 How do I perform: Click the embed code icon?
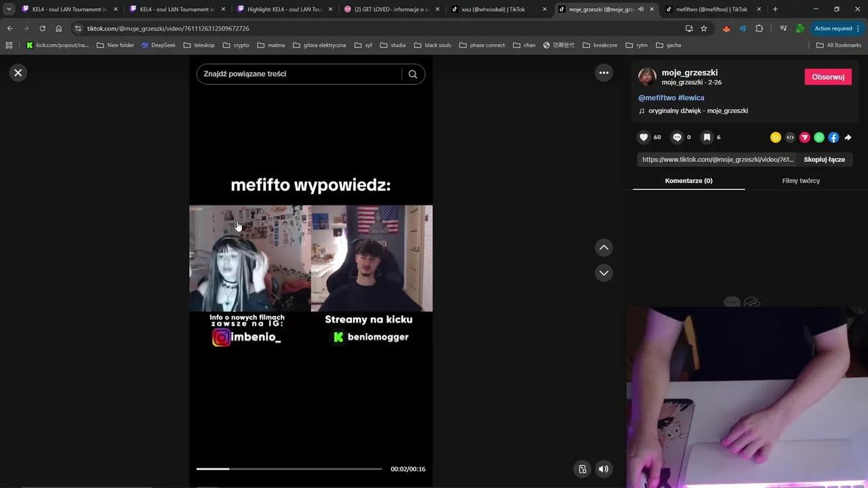point(790,137)
